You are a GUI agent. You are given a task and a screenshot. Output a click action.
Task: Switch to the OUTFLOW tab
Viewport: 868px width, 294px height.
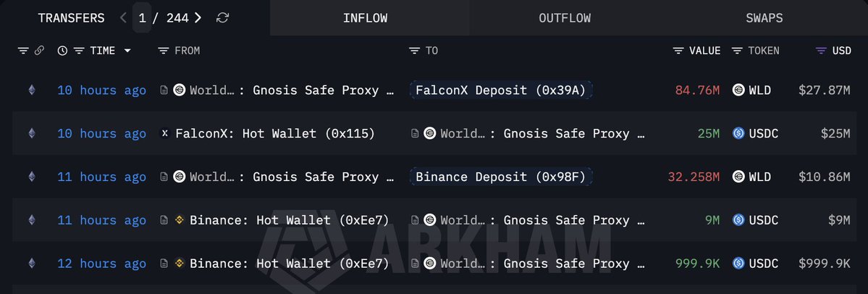tap(565, 18)
